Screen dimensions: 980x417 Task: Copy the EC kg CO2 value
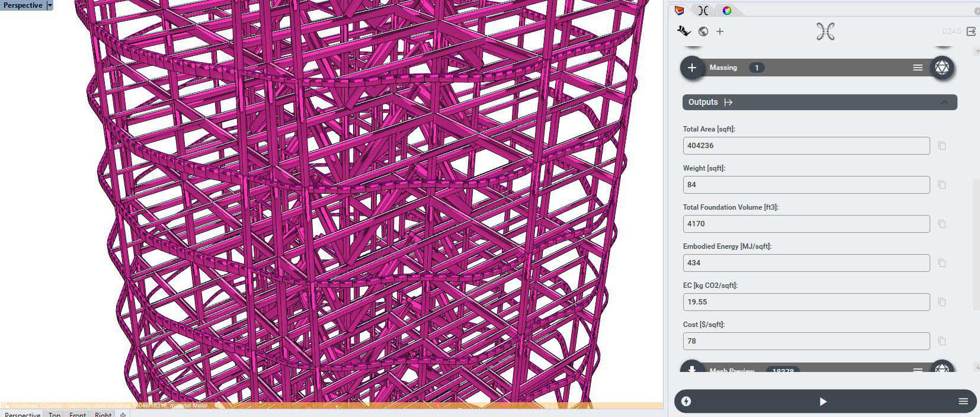(x=942, y=302)
